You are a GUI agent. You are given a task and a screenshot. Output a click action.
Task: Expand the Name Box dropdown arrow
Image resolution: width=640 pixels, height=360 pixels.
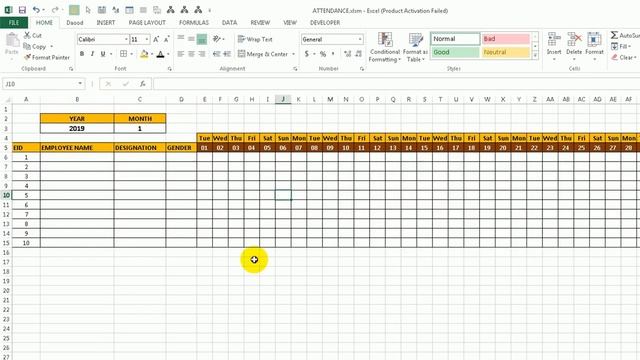[80, 84]
